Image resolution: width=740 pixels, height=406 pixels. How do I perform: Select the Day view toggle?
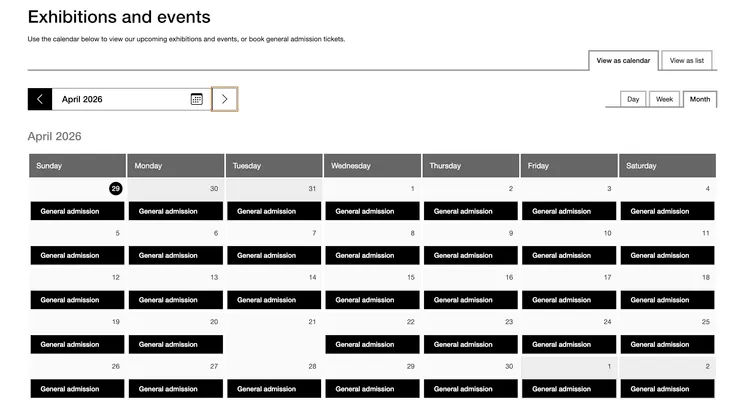633,99
